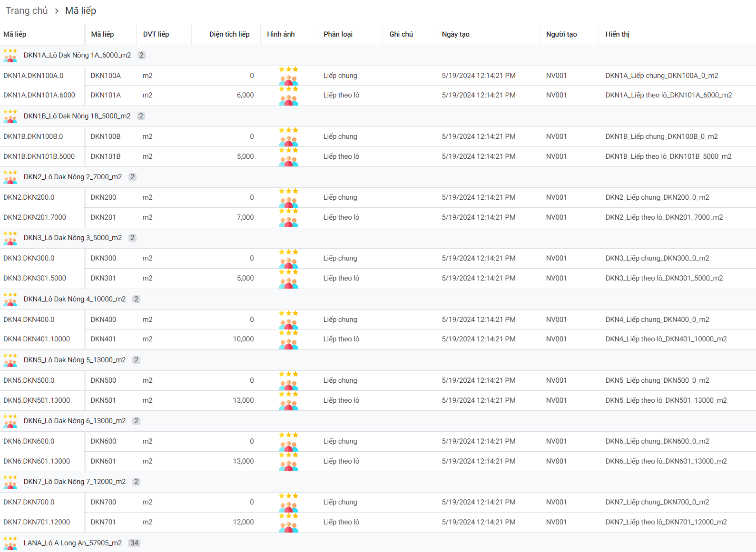Click the Hiển thị column header
This screenshot has height=552, width=756.
[x=617, y=34]
